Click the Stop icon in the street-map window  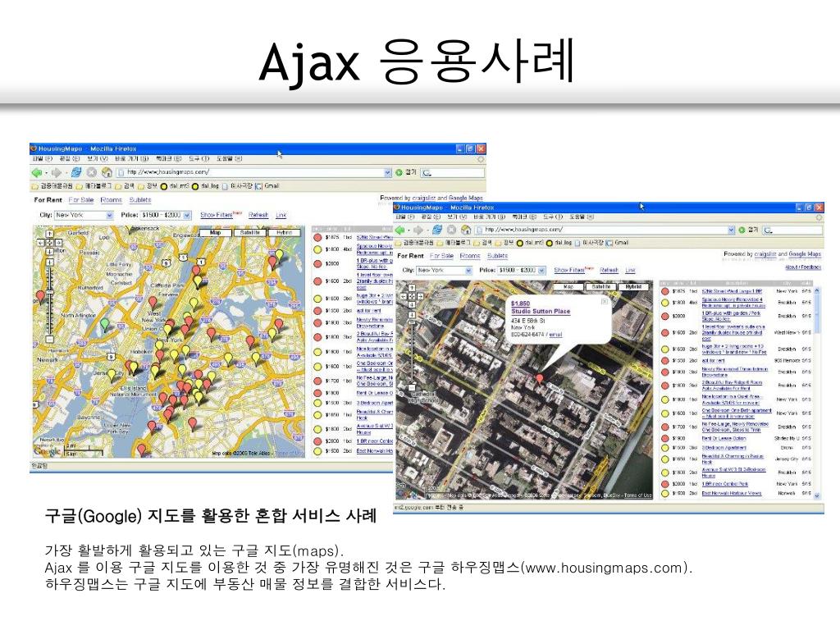tap(92, 172)
